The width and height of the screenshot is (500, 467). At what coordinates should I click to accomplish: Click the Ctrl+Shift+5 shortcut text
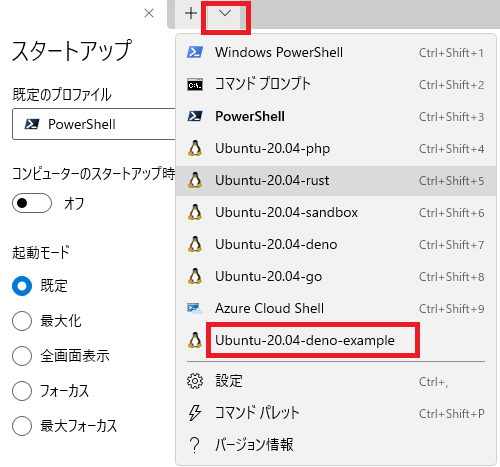(x=451, y=181)
